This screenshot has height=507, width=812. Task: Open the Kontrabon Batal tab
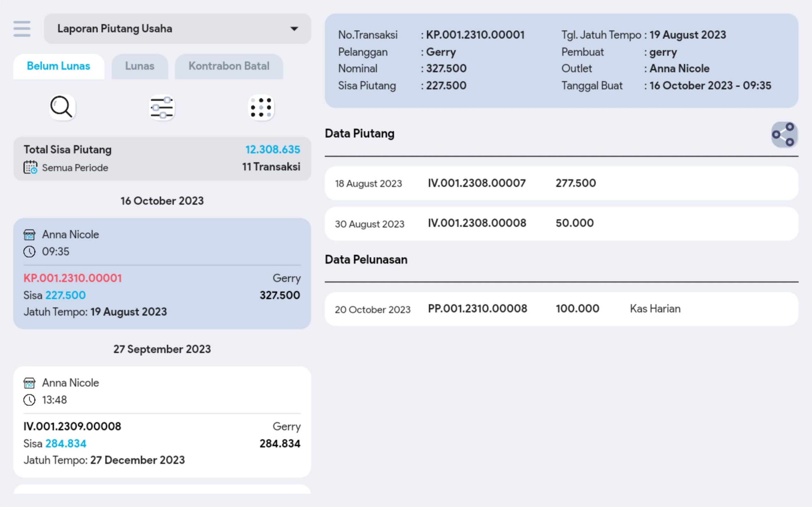click(229, 67)
